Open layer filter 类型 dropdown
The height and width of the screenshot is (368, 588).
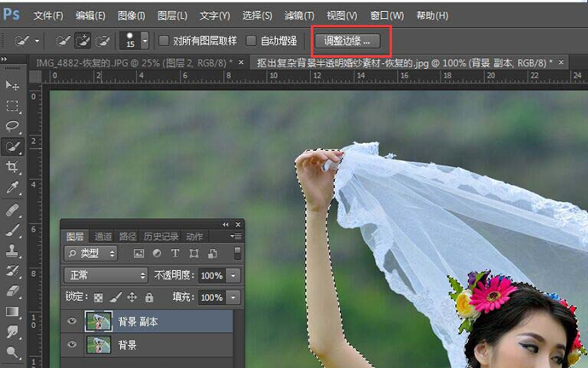click(90, 254)
